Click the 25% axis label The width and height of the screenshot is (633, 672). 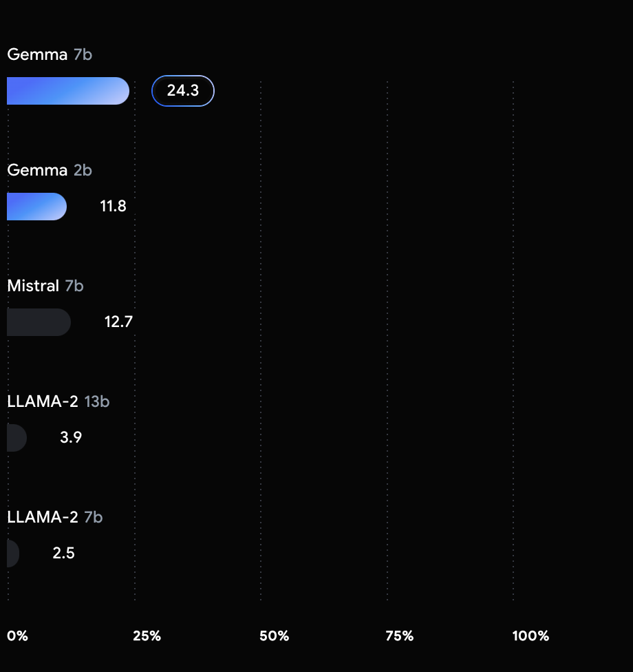(x=147, y=636)
